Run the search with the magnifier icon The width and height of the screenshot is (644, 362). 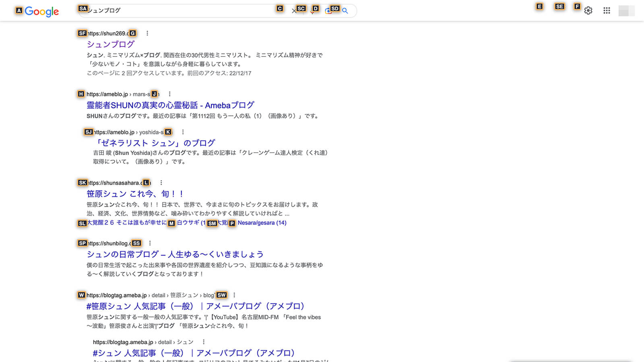345,11
